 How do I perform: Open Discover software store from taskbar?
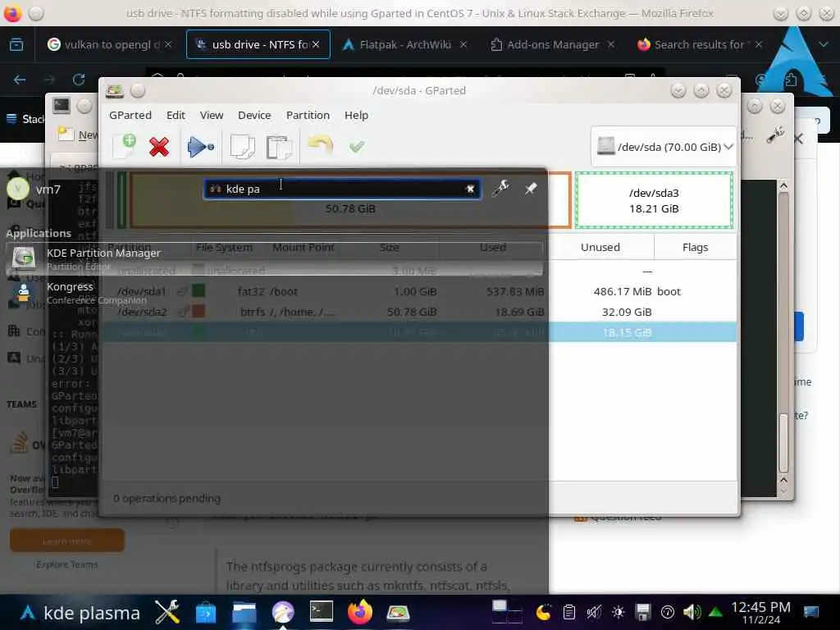206,612
